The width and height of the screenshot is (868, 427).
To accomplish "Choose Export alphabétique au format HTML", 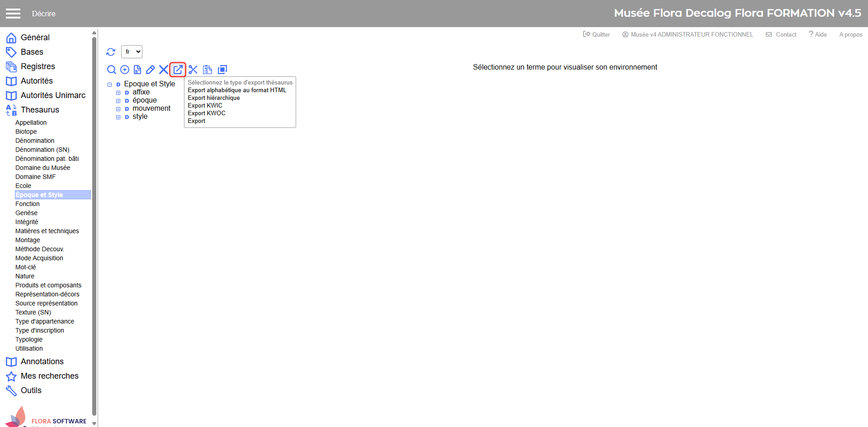I will (237, 90).
